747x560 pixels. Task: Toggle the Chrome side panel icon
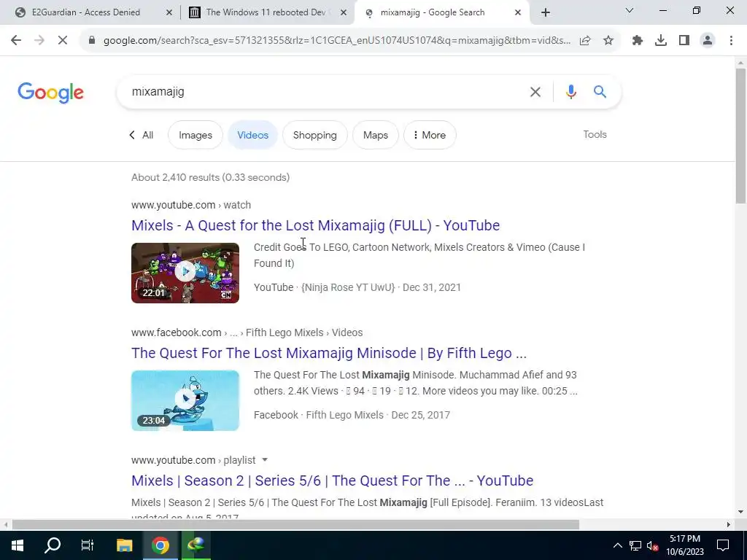pyautogui.click(x=684, y=41)
